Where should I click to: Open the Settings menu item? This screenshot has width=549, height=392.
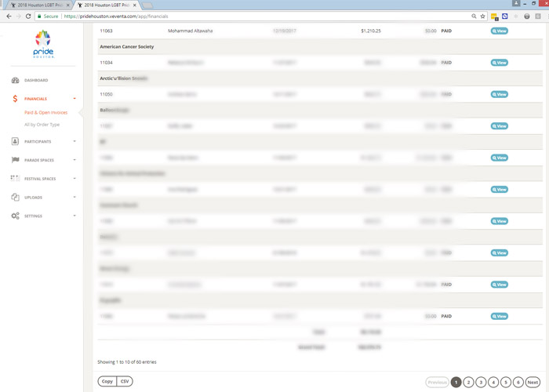tap(33, 216)
